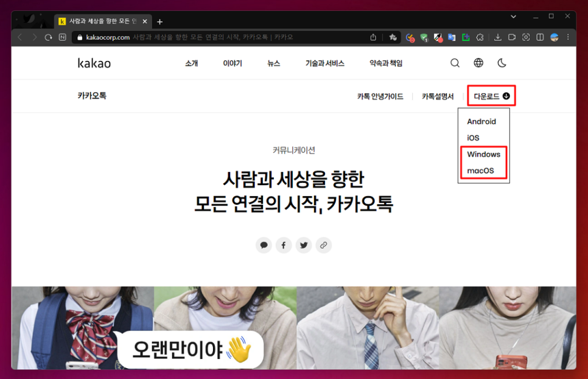The height and width of the screenshot is (379, 588).
Task: Open the green download-box extension icon
Action: [x=466, y=37]
